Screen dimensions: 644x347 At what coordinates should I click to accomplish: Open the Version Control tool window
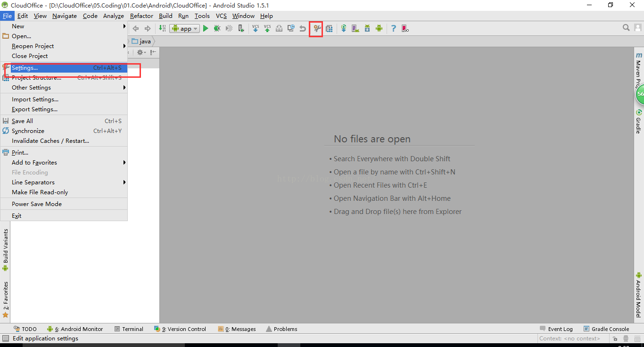coord(180,329)
